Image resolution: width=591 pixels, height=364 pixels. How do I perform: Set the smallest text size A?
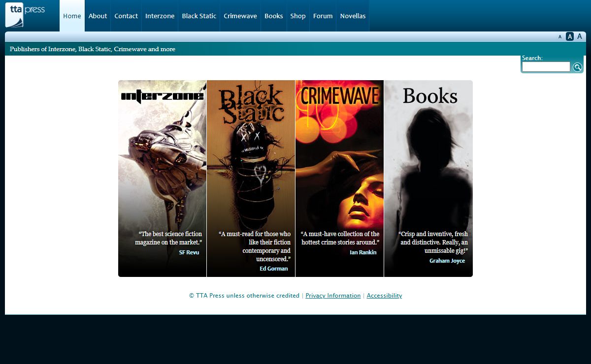[x=560, y=37]
